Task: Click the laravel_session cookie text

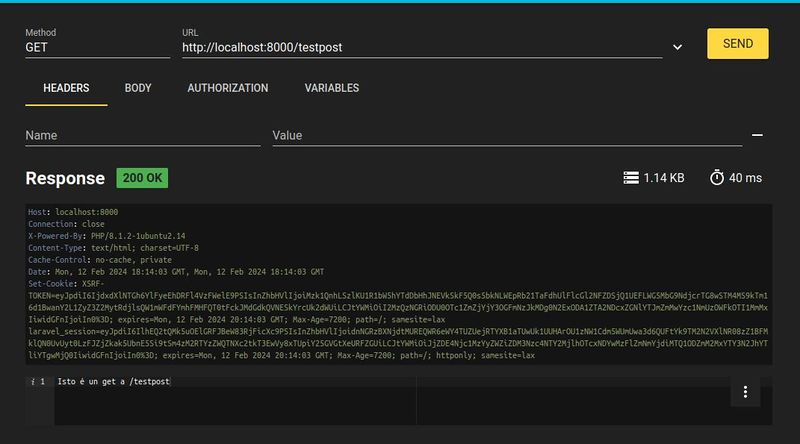Action: pos(398,343)
